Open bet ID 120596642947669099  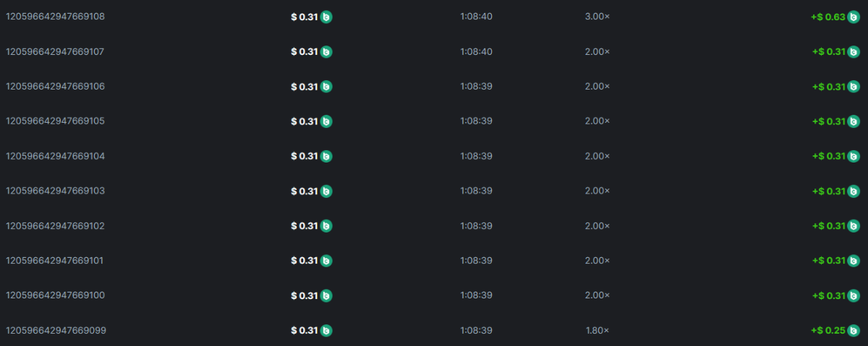pos(55,330)
